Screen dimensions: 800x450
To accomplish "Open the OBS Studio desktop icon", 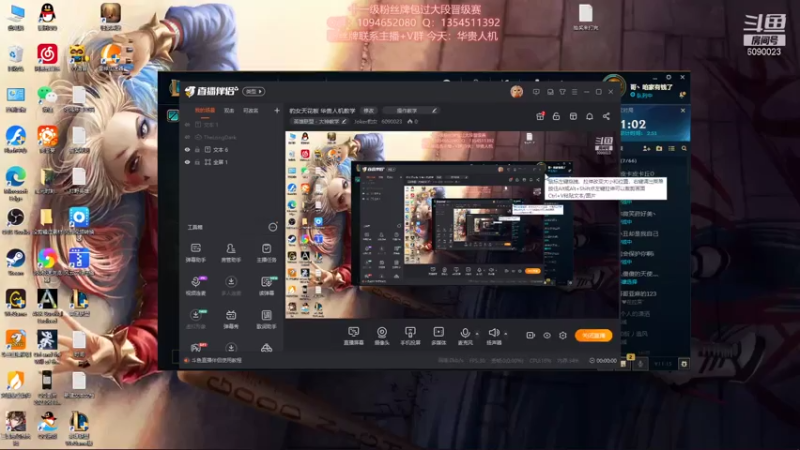I will click(x=15, y=220).
